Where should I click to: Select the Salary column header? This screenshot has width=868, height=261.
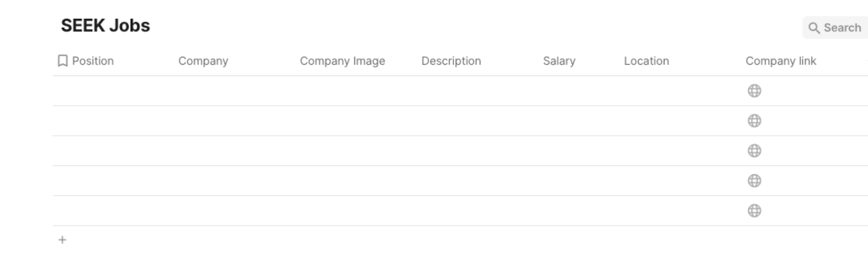[x=559, y=61]
